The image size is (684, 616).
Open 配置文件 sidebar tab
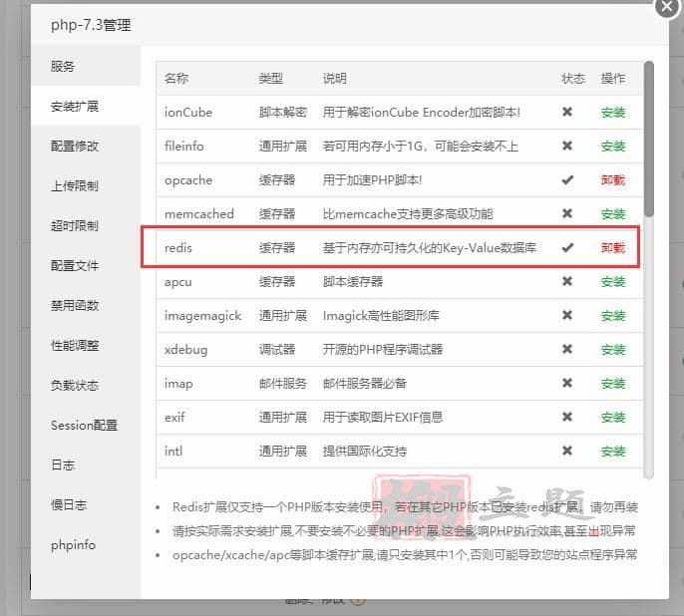pyautogui.click(x=86, y=265)
